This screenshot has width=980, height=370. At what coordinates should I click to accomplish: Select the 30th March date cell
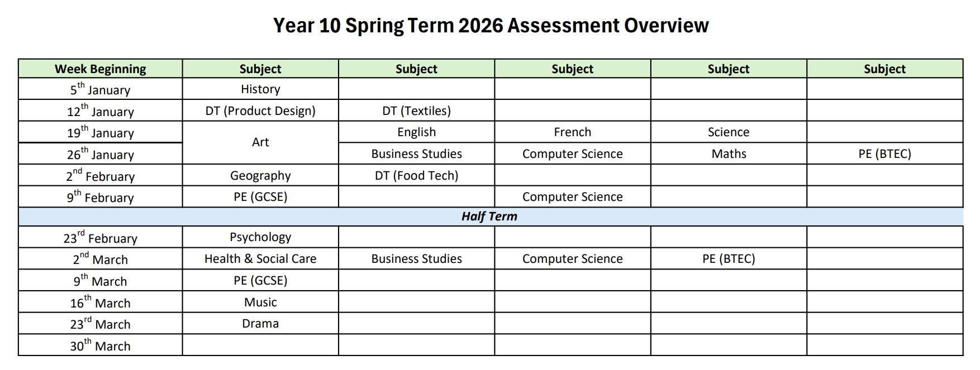tap(100, 346)
